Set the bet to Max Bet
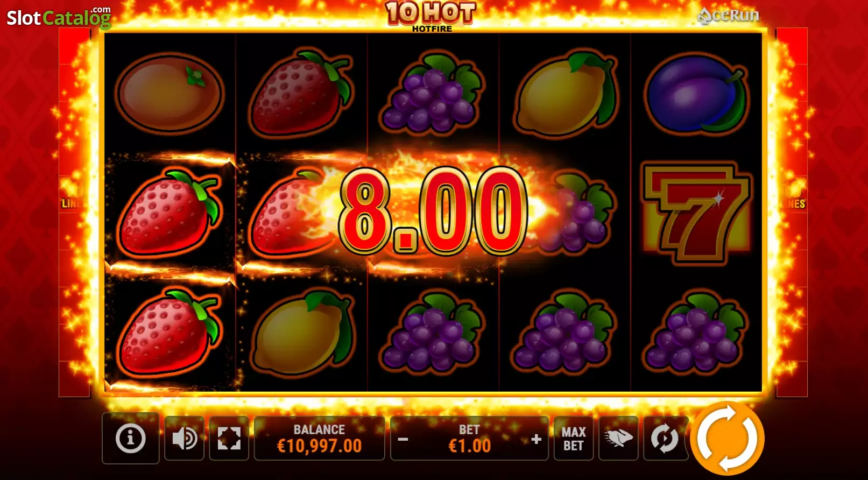The image size is (868, 480). pyautogui.click(x=574, y=439)
